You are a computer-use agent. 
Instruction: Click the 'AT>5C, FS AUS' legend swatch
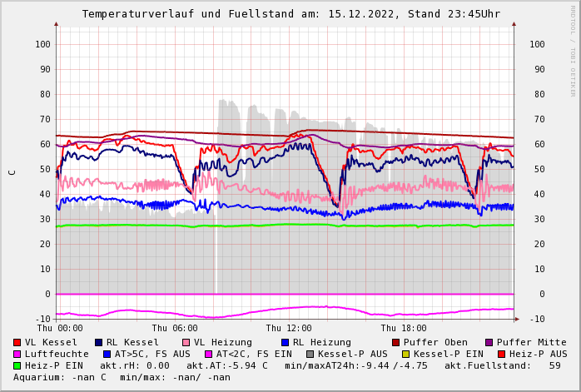[x=107, y=355]
